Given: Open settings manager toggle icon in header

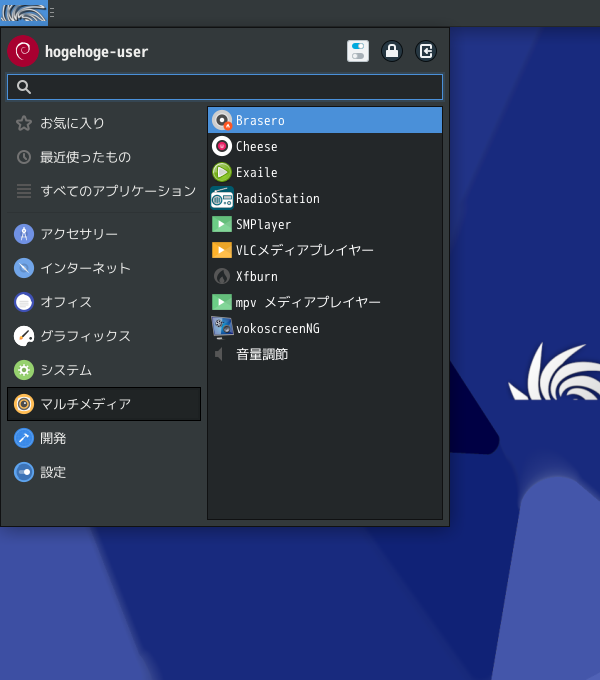Looking at the screenshot, I should point(358,51).
